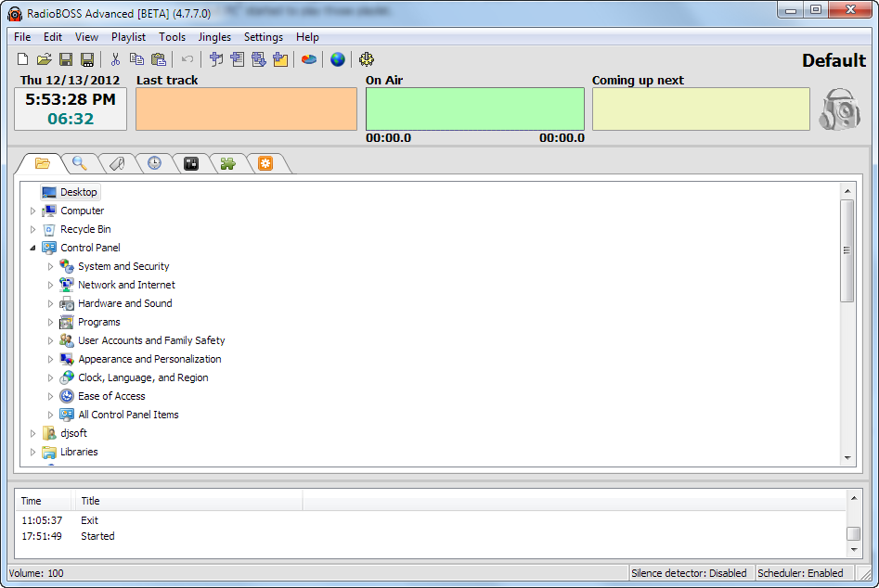Expand the Computer tree node
Image resolution: width=879 pixels, height=588 pixels.
(32, 211)
